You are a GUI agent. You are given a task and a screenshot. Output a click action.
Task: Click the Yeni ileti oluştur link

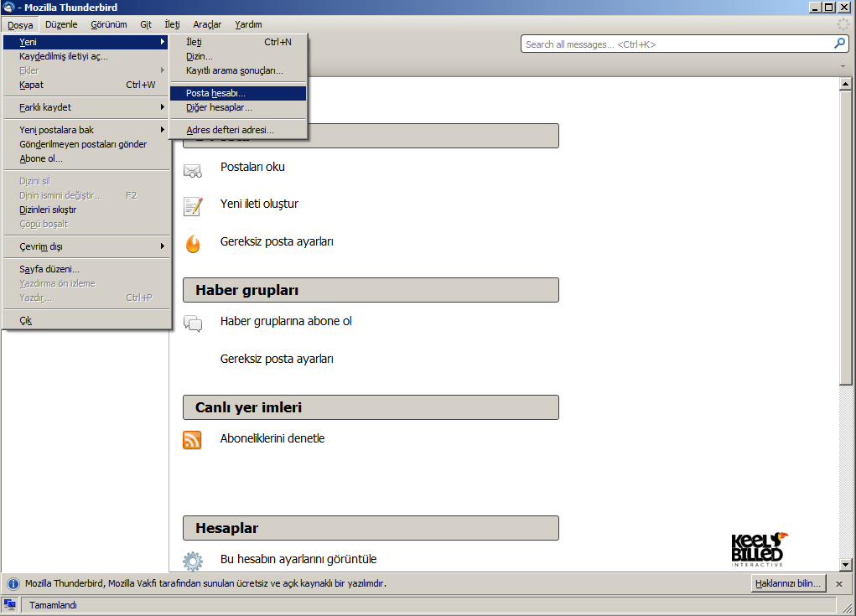259,204
